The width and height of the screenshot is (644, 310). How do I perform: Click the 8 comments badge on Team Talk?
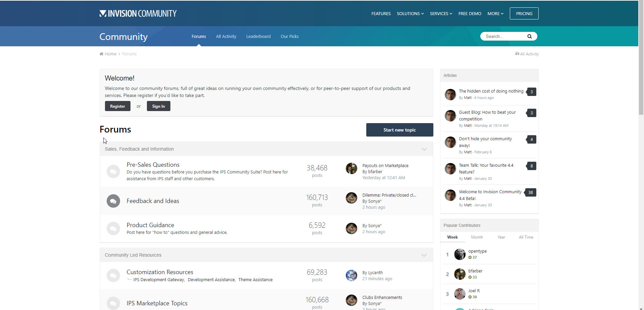click(531, 166)
